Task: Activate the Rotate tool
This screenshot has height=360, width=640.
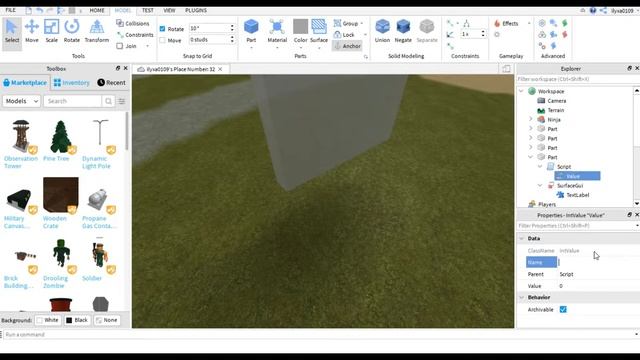Action: (72, 31)
